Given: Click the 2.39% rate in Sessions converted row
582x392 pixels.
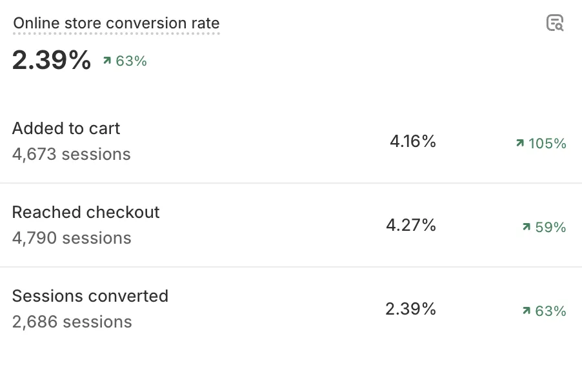Looking at the screenshot, I should coord(411,309).
